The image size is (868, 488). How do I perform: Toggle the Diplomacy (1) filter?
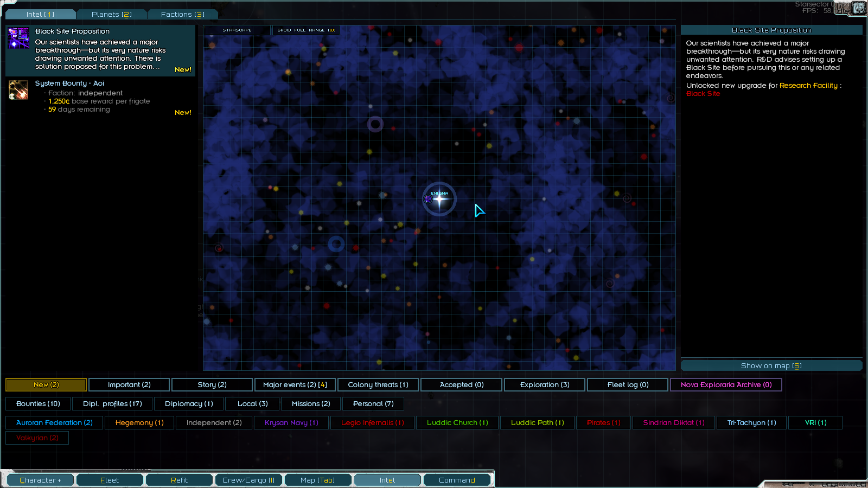click(189, 403)
